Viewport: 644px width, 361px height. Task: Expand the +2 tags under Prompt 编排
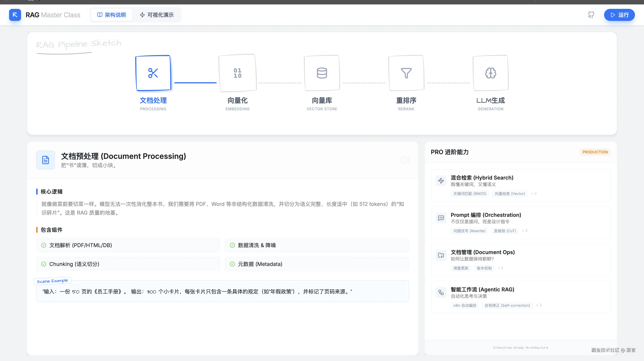[525, 231]
